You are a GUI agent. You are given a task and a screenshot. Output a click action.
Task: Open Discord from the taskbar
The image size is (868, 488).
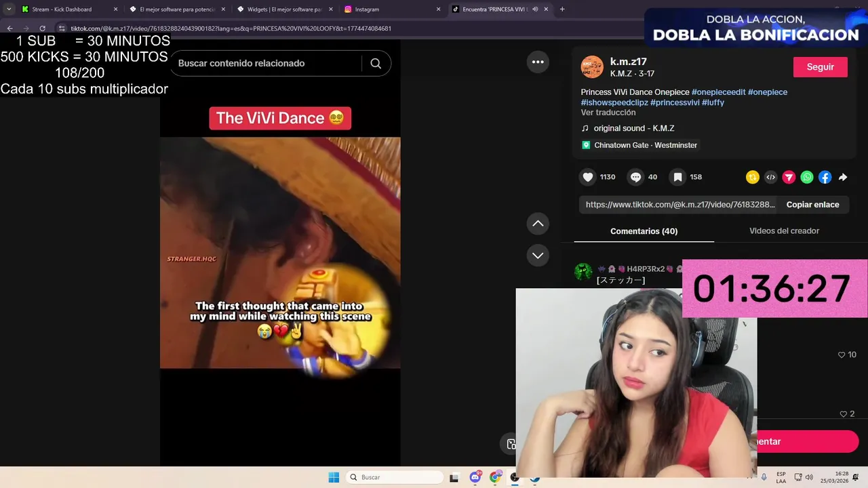475,477
